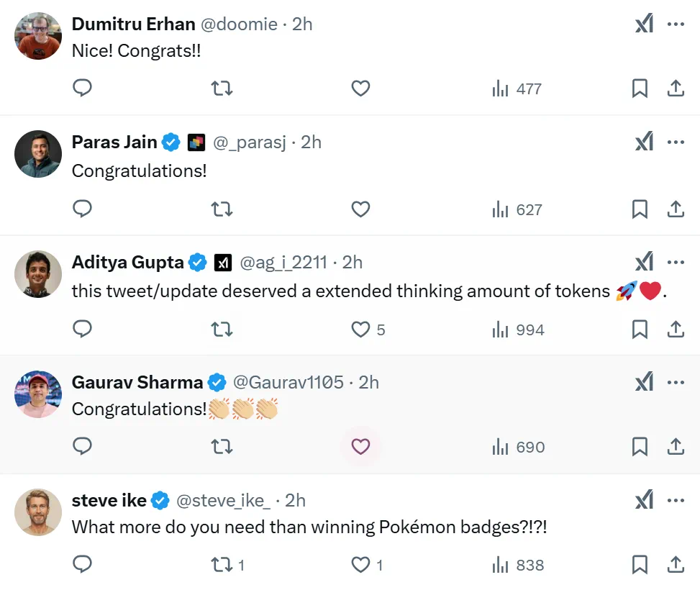Reply to Dumitru Erhan's tweet
The image size is (700, 590).
pyautogui.click(x=83, y=88)
